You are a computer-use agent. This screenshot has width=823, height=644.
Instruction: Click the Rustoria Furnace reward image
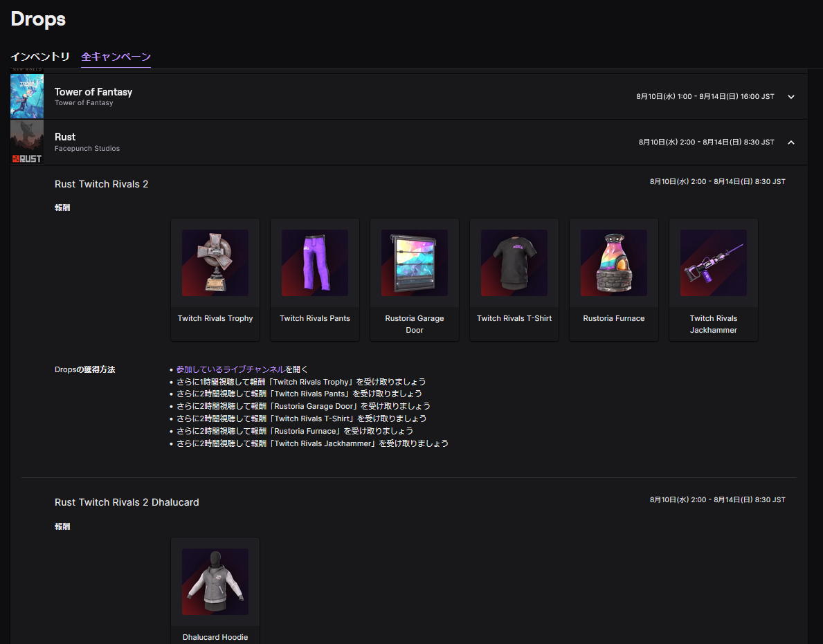(613, 263)
